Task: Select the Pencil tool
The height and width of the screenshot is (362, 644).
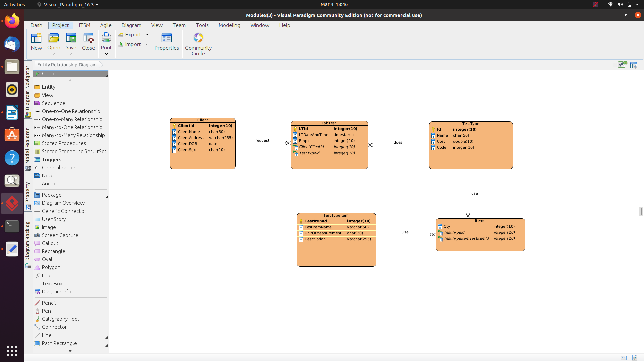Action: coord(49,303)
